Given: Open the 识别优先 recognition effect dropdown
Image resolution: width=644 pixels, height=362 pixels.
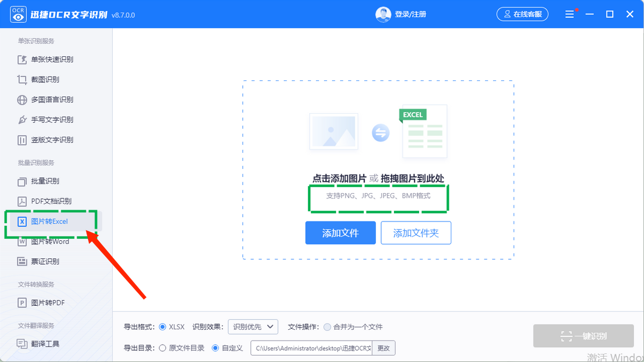Looking at the screenshot, I should pos(253,327).
